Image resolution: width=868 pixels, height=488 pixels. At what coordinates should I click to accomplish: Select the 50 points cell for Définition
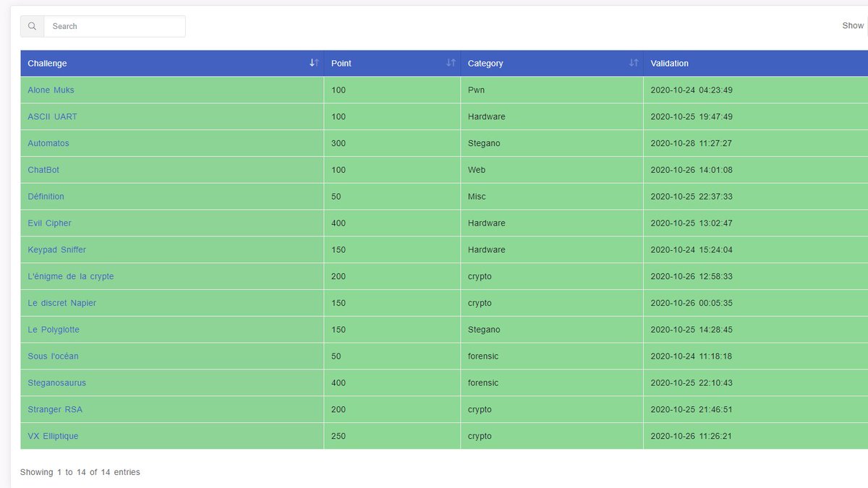click(x=392, y=197)
